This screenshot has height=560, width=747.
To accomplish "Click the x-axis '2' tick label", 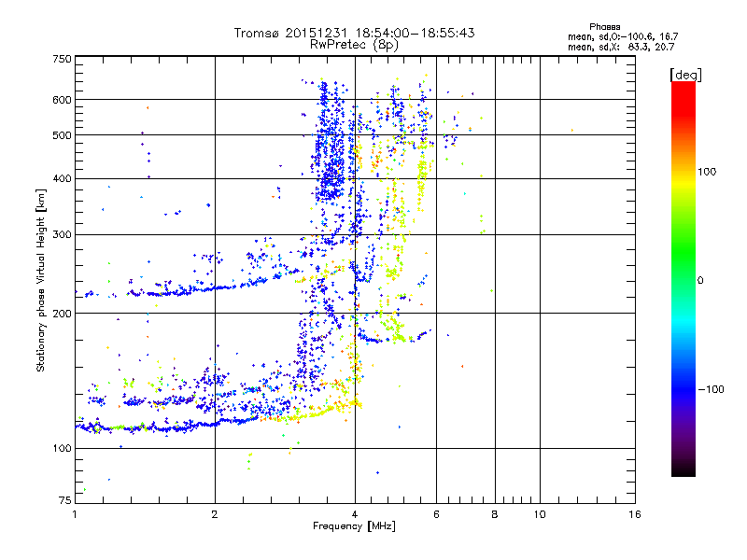I will 215,514.
